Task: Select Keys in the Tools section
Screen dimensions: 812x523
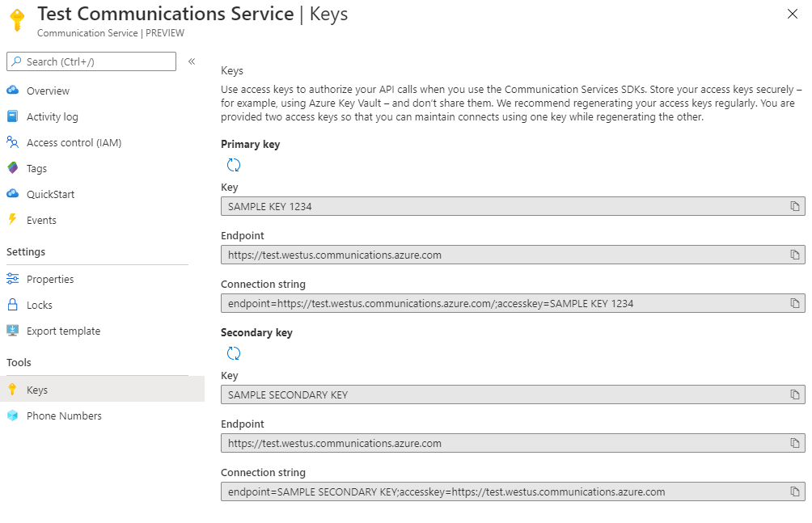Action: (37, 389)
